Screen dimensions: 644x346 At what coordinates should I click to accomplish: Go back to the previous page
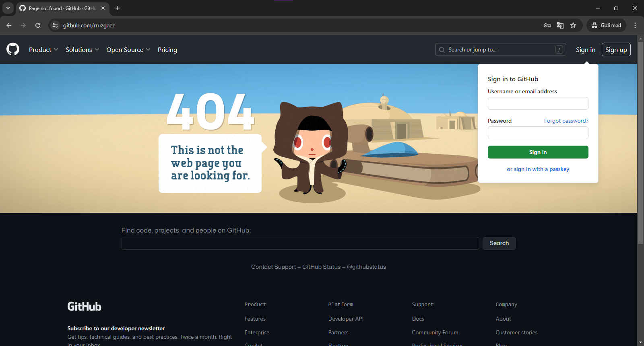[9, 25]
